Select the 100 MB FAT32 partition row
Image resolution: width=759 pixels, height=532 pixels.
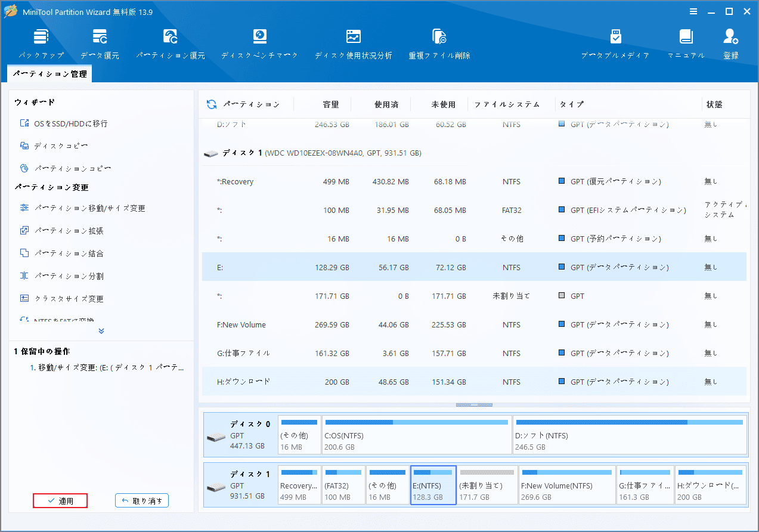(474, 210)
